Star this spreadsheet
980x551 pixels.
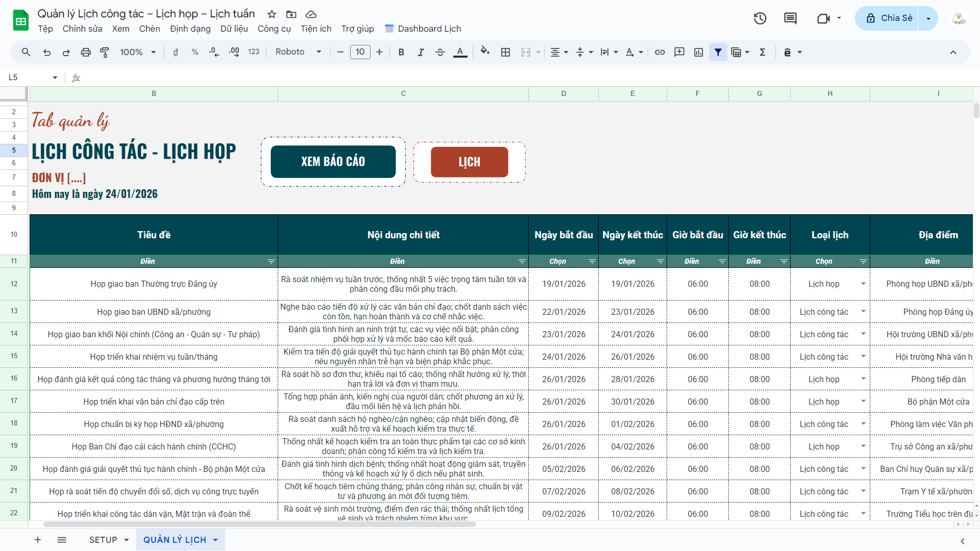pos(272,14)
